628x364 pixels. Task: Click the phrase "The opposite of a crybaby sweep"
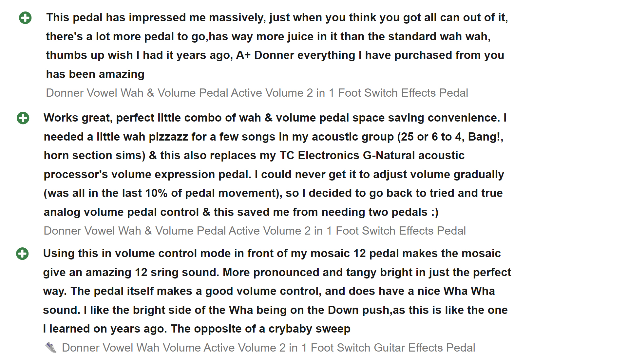(260, 329)
